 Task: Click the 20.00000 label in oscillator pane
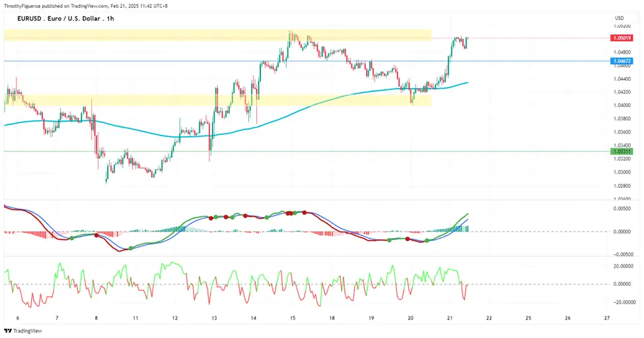[x=625, y=266]
